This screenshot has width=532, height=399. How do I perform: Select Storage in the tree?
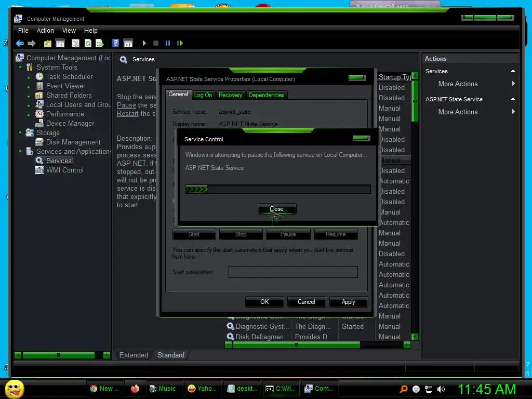click(x=48, y=132)
